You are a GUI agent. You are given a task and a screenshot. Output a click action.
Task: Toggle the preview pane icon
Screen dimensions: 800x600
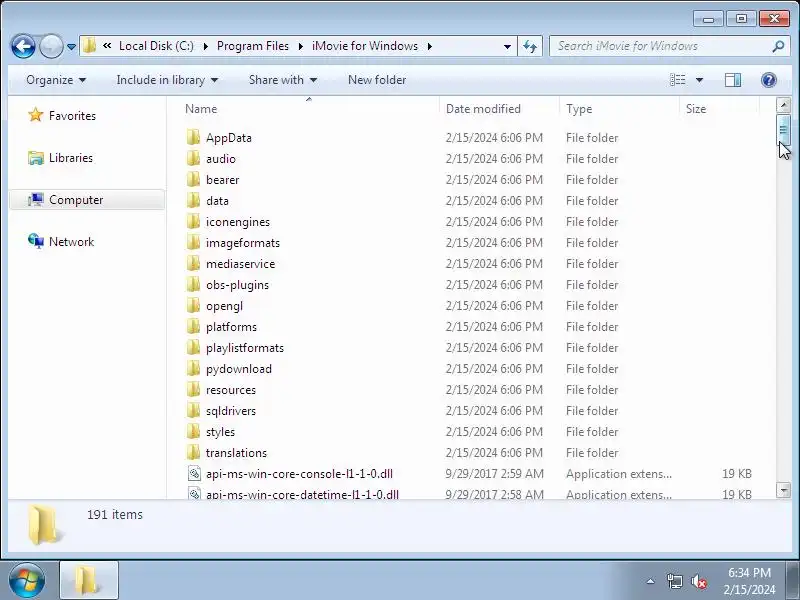coord(733,80)
